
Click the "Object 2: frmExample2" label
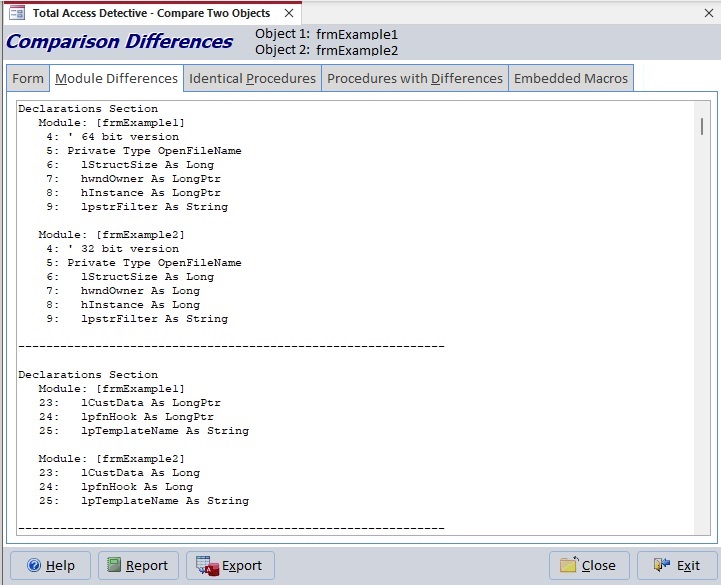click(x=326, y=50)
